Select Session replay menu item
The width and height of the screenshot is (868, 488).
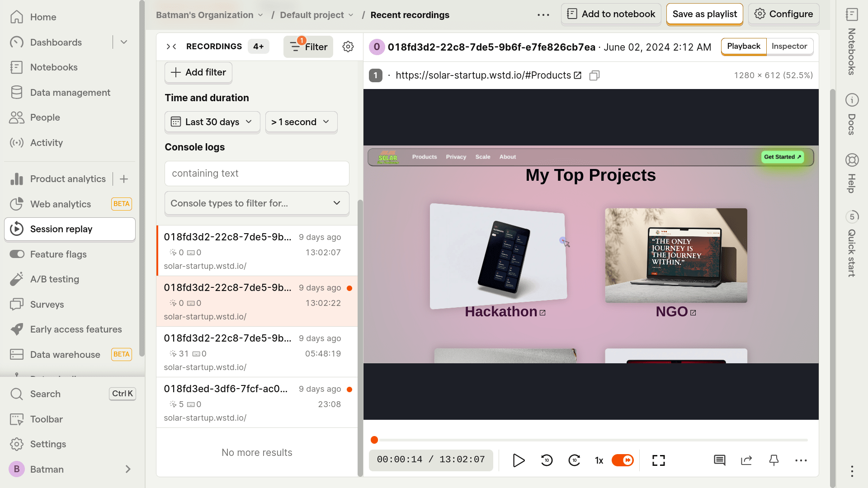[70, 229]
